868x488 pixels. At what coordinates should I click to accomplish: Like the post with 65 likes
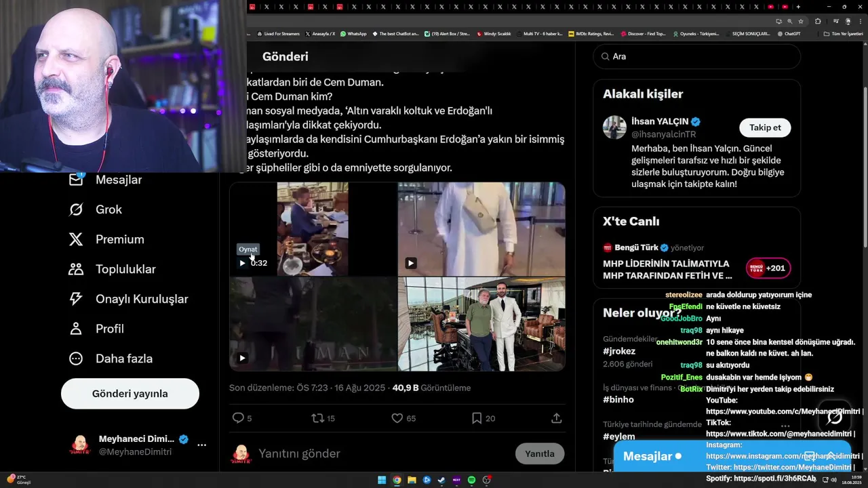point(397,418)
